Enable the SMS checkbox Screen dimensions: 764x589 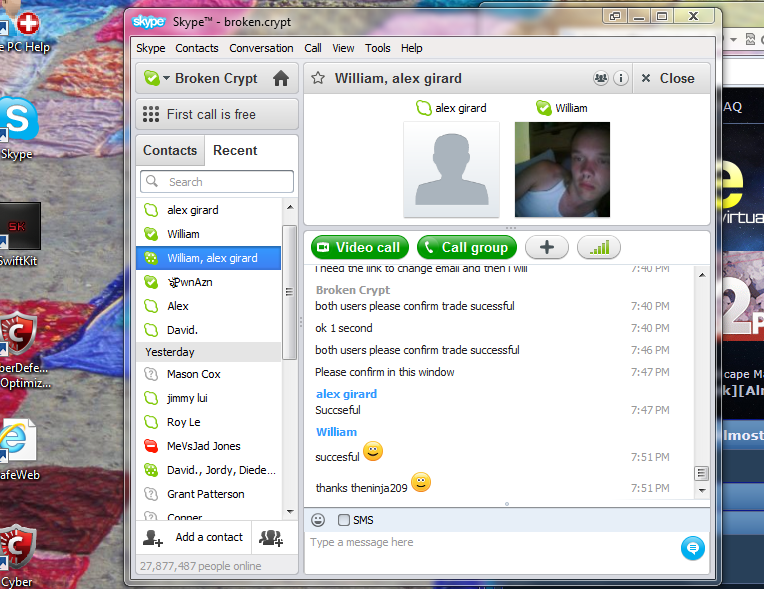tap(344, 520)
